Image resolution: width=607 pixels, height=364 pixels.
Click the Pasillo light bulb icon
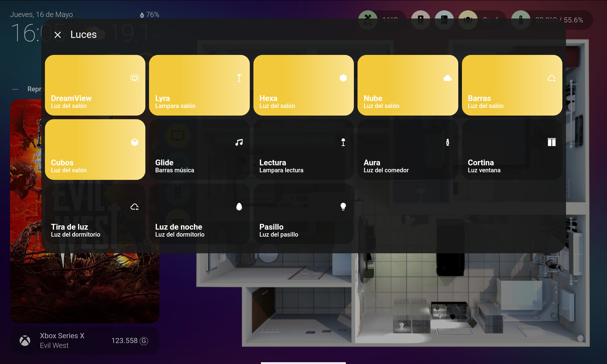(343, 207)
